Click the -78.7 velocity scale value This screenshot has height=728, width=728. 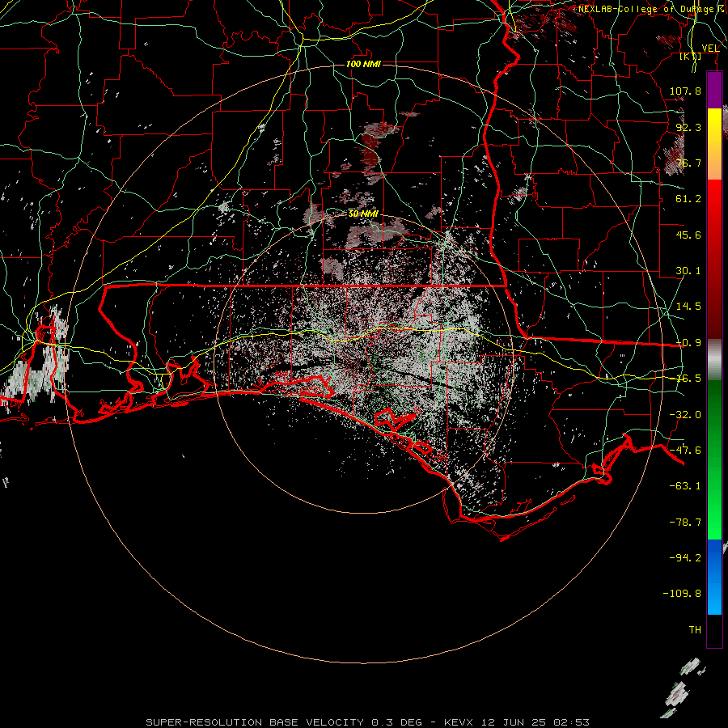click(x=685, y=523)
